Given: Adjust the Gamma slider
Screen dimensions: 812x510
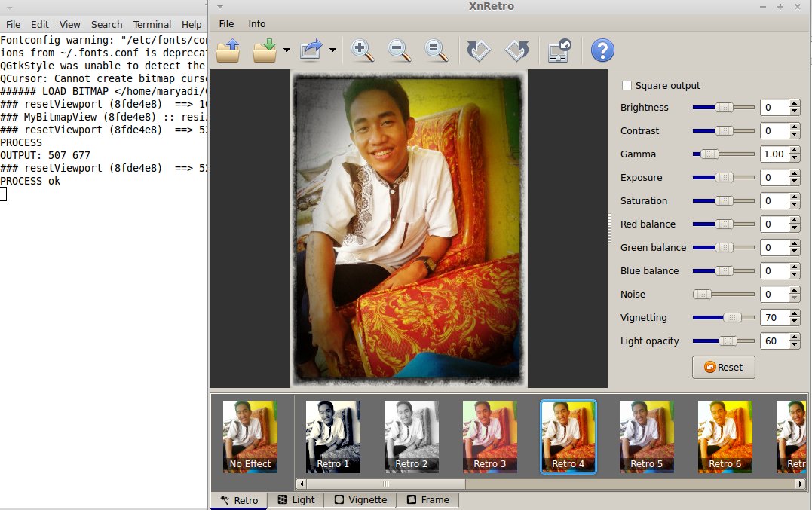Looking at the screenshot, I should click(724, 154).
